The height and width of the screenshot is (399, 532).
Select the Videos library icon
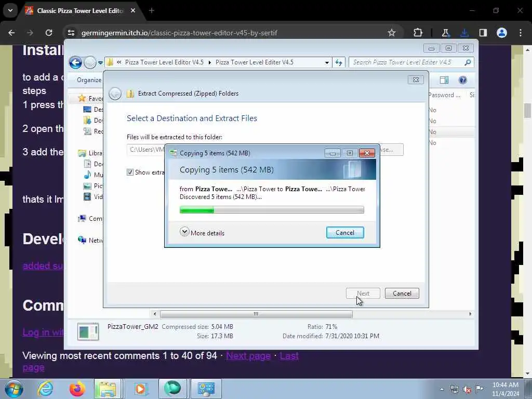87,197
